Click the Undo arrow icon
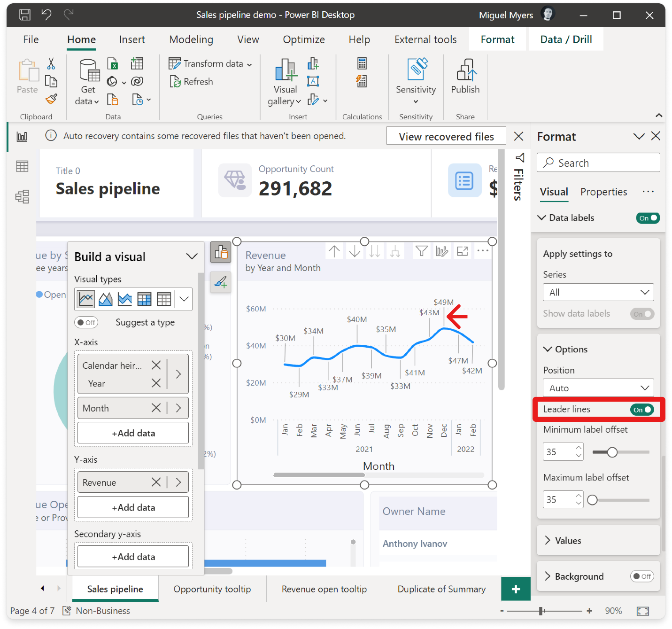This screenshot has height=629, width=672. coord(46,15)
